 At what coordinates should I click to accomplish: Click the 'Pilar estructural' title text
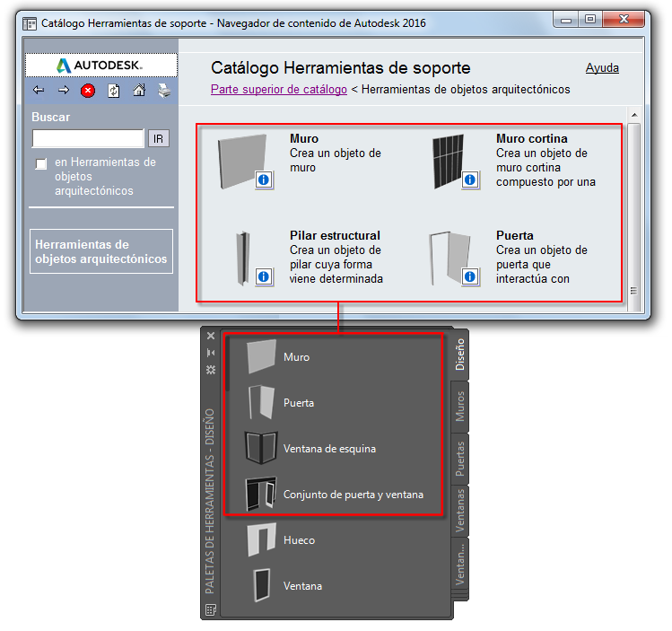(x=335, y=235)
